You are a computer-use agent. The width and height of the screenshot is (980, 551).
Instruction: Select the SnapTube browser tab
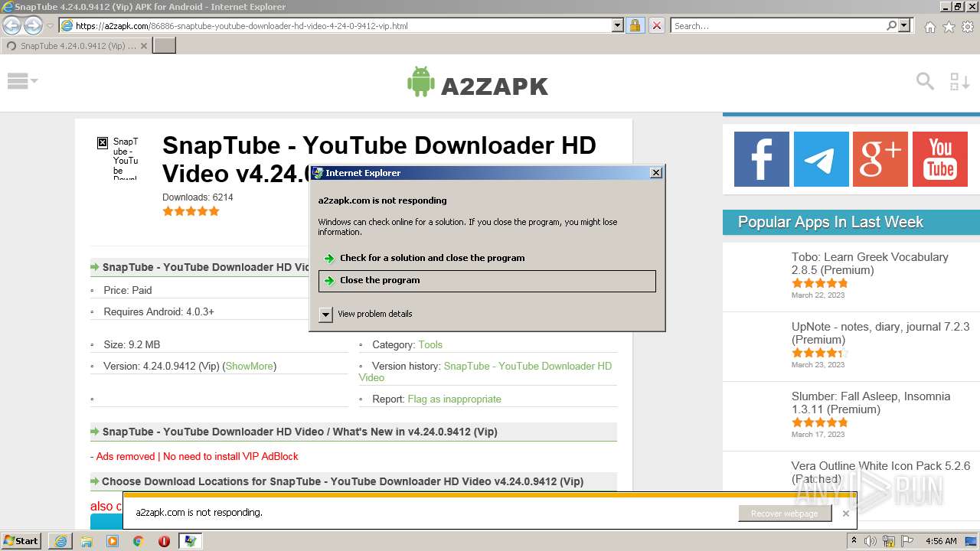pyautogui.click(x=76, y=46)
